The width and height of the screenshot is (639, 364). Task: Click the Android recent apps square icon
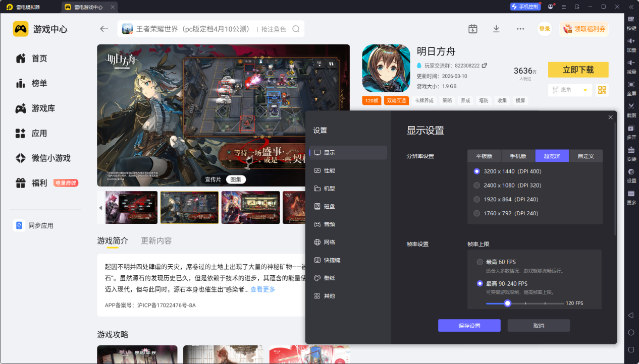[x=631, y=349]
